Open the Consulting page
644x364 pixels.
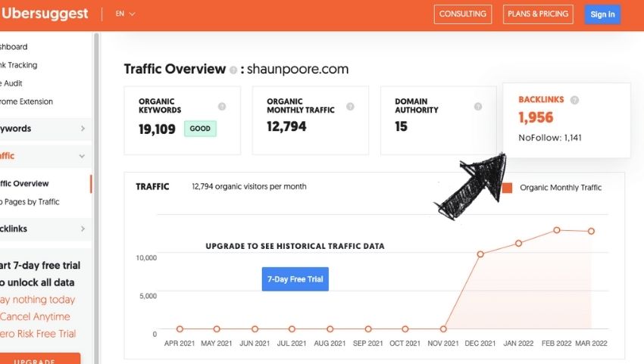pyautogui.click(x=462, y=14)
